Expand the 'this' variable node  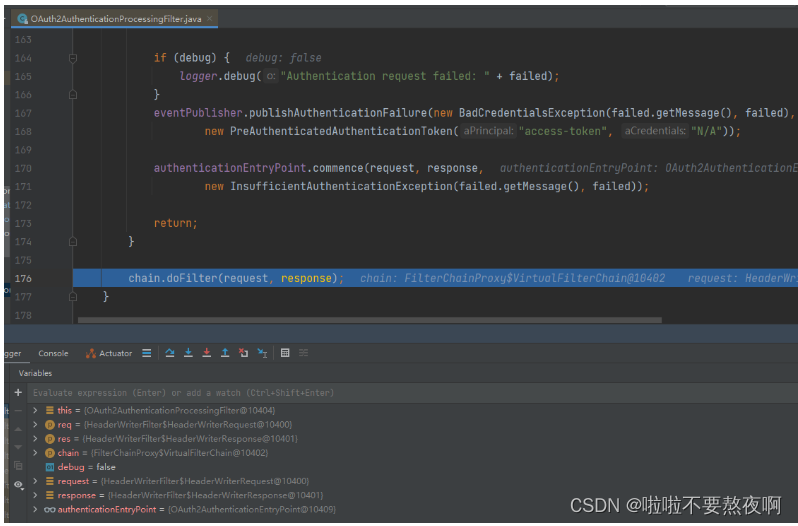(x=36, y=410)
